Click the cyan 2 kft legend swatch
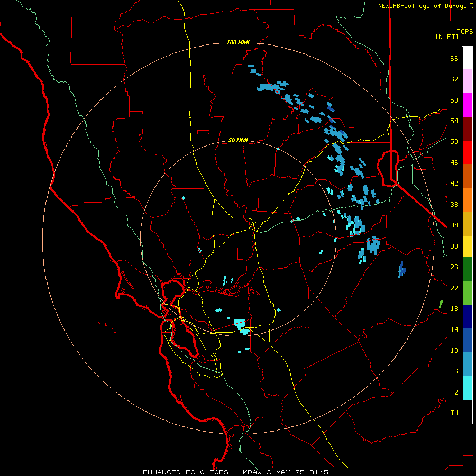 467,388
